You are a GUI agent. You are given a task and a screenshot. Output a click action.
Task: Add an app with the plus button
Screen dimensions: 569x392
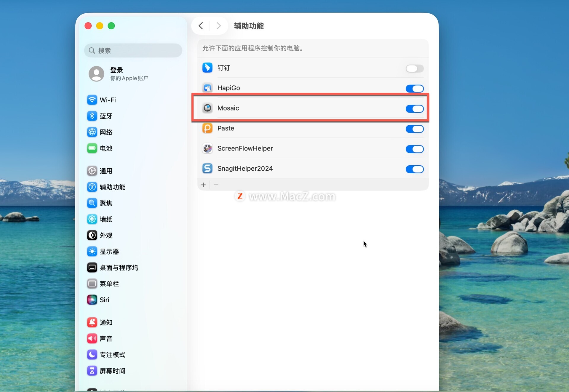(x=203, y=185)
